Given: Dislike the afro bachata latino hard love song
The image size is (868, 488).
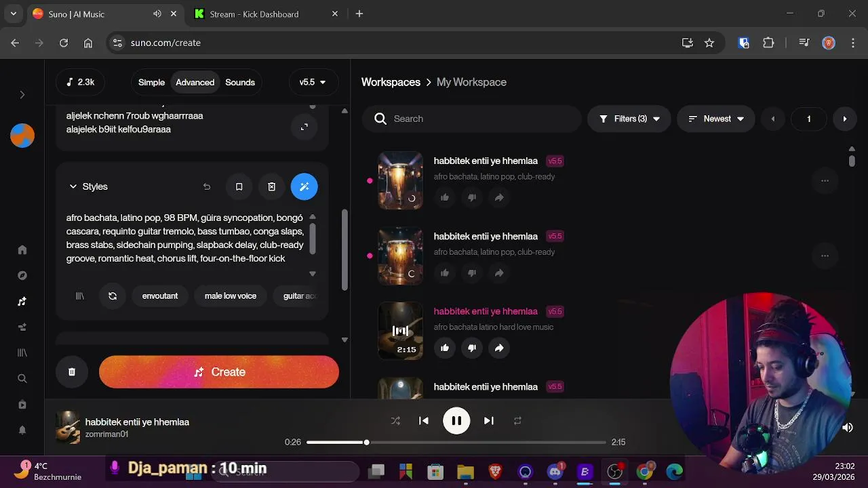Looking at the screenshot, I should [x=472, y=348].
